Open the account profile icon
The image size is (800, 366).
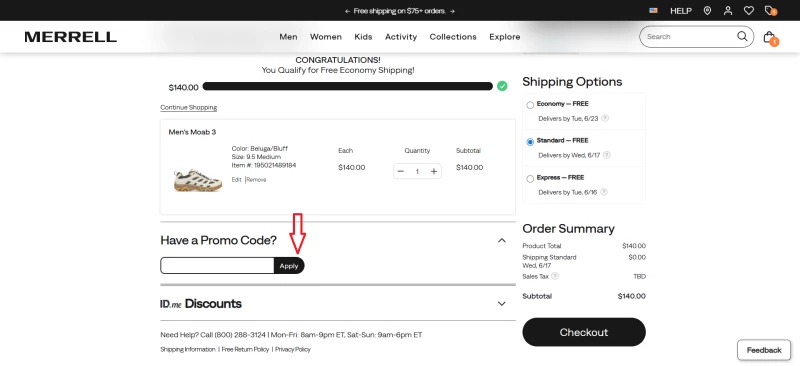tap(728, 10)
